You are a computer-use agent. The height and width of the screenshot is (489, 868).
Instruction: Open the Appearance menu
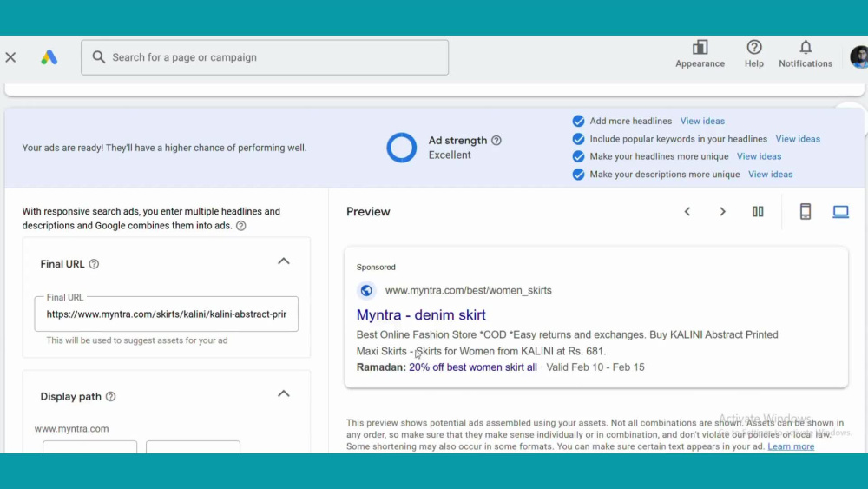click(700, 54)
